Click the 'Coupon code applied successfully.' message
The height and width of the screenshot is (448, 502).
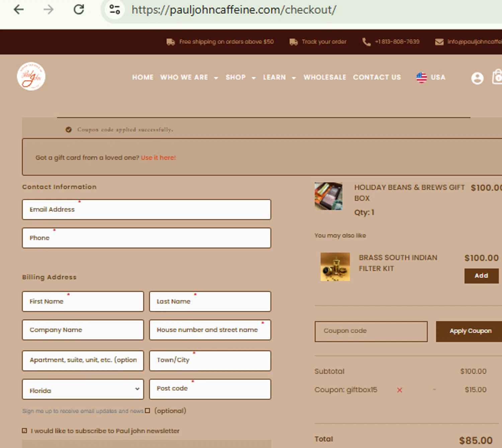click(125, 130)
